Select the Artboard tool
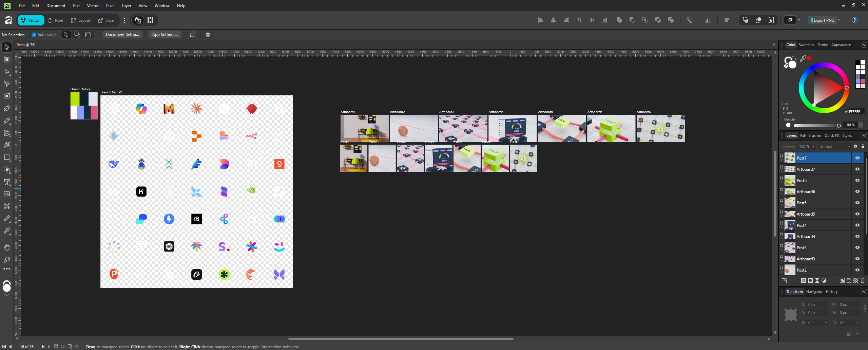This screenshot has height=350, width=868. [x=6, y=59]
